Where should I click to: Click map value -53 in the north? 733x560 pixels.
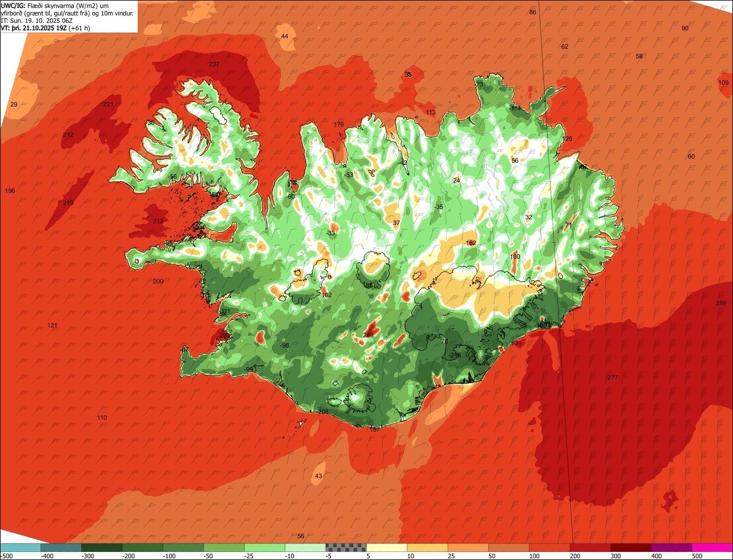[x=349, y=175]
